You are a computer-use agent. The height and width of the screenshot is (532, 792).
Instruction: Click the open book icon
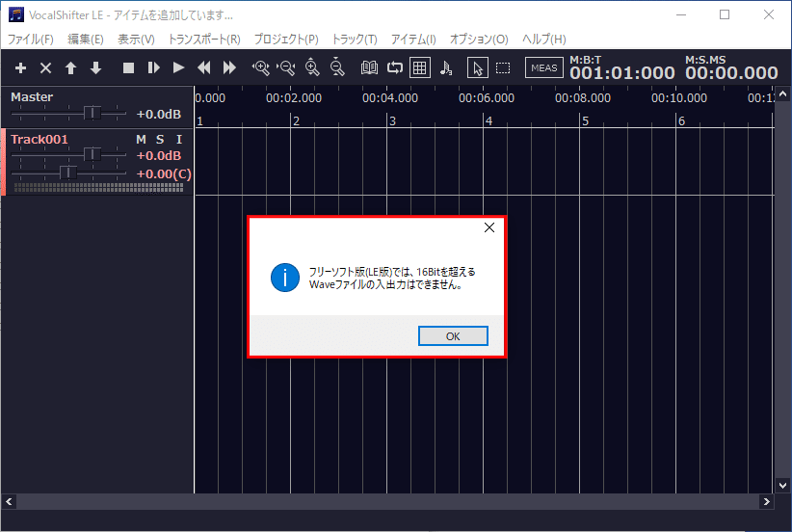point(369,67)
